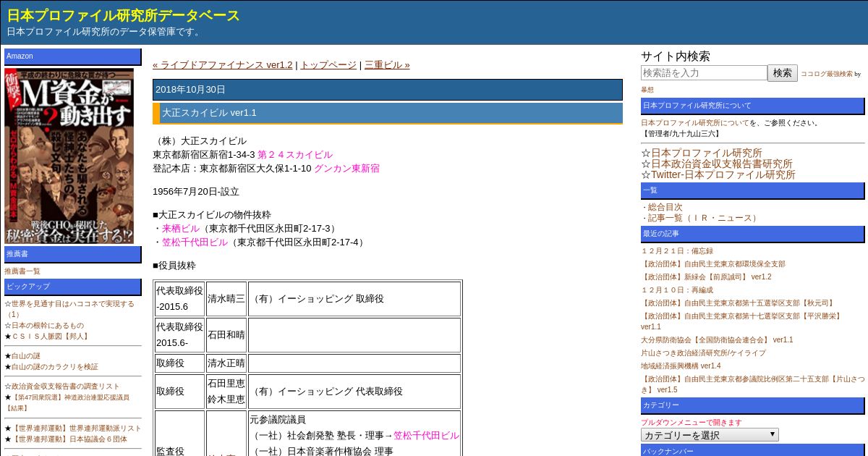Select cell （有）イーショッピング 代表取締役
This screenshot has width=868, height=456.
(354, 392)
